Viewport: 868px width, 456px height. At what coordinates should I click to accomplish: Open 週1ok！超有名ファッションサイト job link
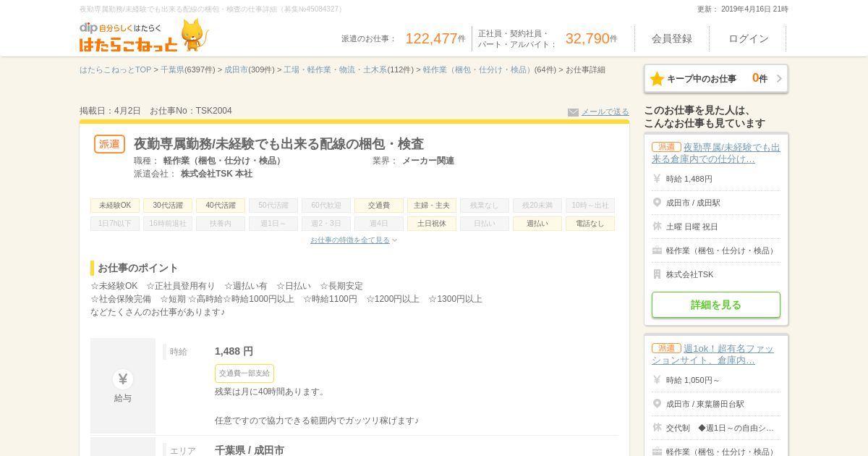pos(713,354)
